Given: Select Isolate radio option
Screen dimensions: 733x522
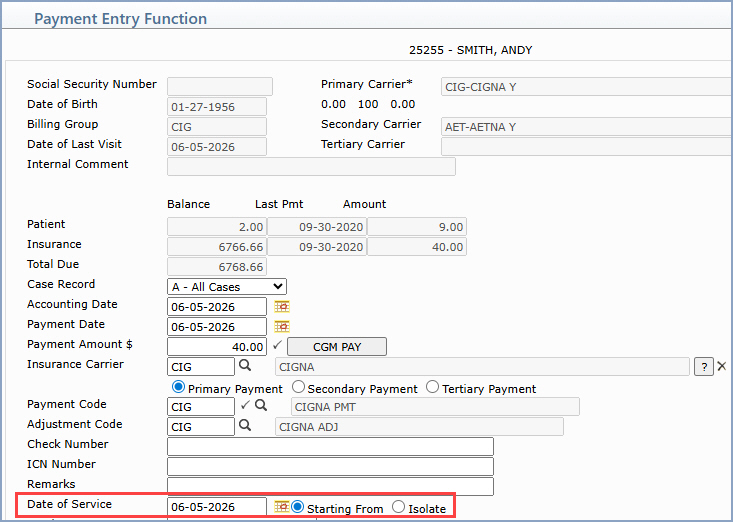Looking at the screenshot, I should pyautogui.click(x=398, y=507).
